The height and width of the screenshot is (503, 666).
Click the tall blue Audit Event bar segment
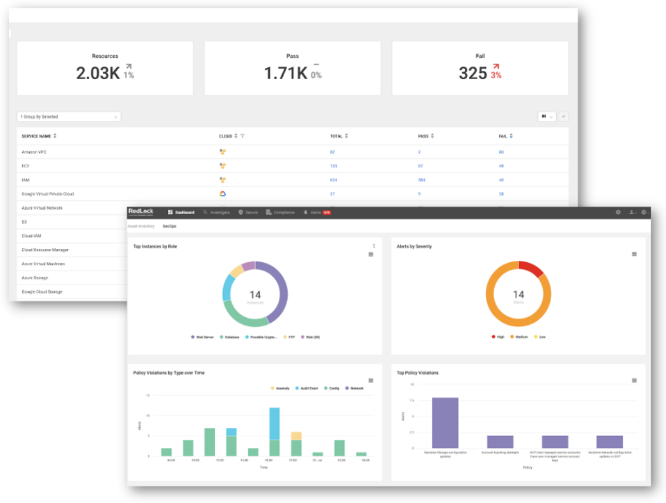(274, 424)
